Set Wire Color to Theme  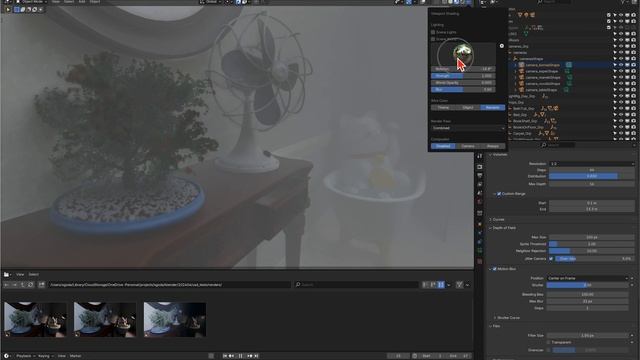tap(443, 107)
